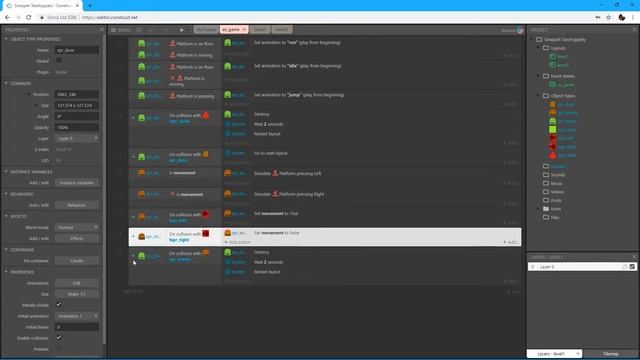The image size is (640, 360).
Task: Click the Make 1:1 size button
Action: 77,294
